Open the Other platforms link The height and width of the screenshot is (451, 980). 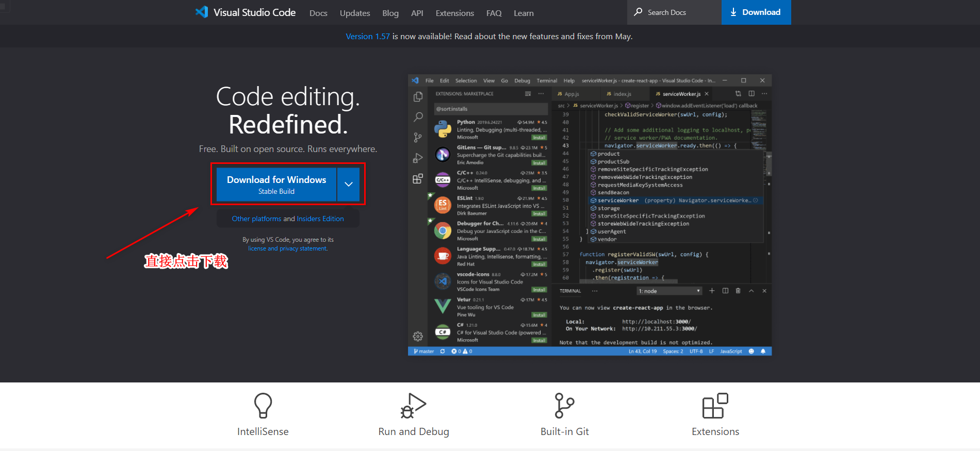click(256, 219)
